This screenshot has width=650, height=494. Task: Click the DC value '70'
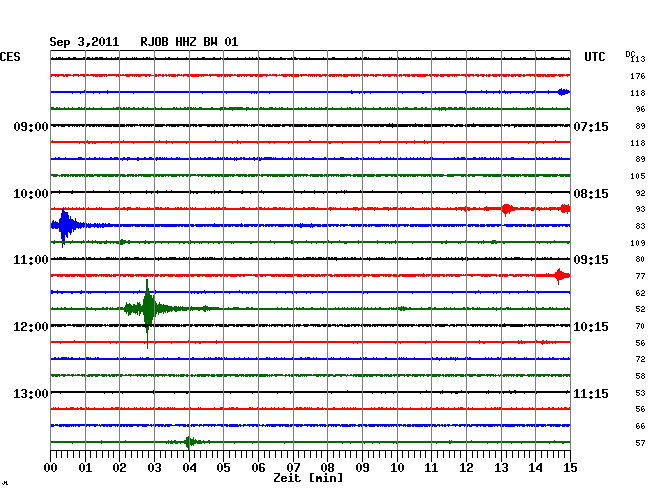pos(640,326)
